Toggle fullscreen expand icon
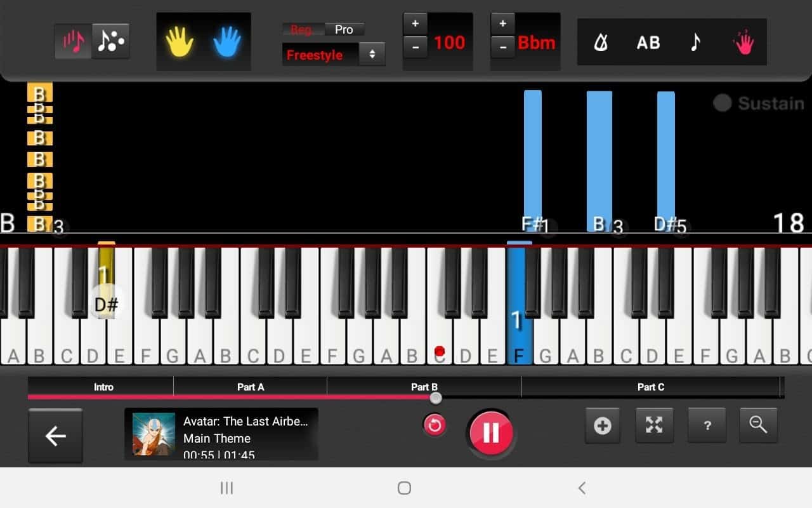812x508 pixels. click(654, 425)
